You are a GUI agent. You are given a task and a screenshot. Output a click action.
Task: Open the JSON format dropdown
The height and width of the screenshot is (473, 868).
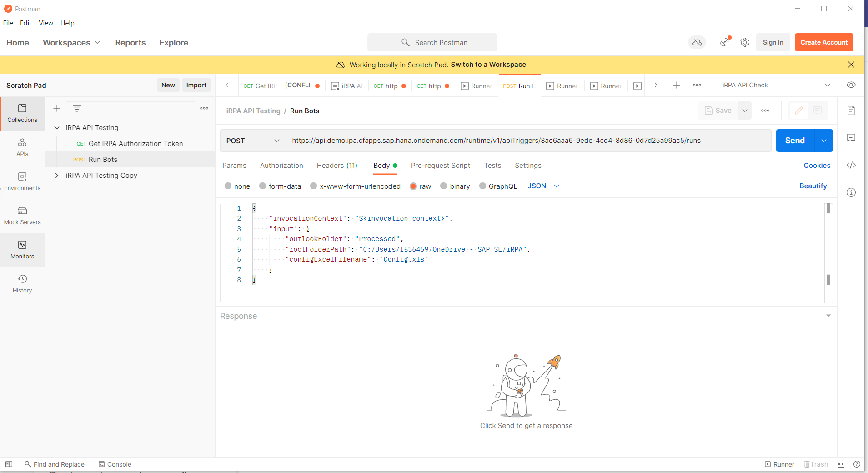click(543, 186)
